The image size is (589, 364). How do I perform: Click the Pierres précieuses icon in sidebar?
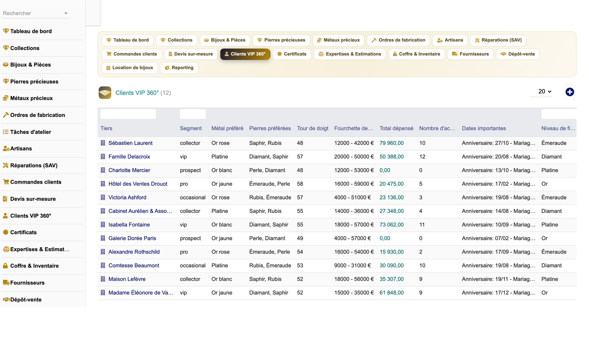coord(6,81)
